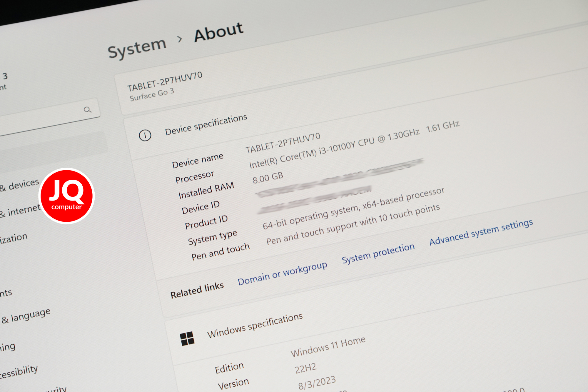Image resolution: width=588 pixels, height=392 pixels.
Task: Click the breadcrumb chevron separator
Action: tap(180, 39)
